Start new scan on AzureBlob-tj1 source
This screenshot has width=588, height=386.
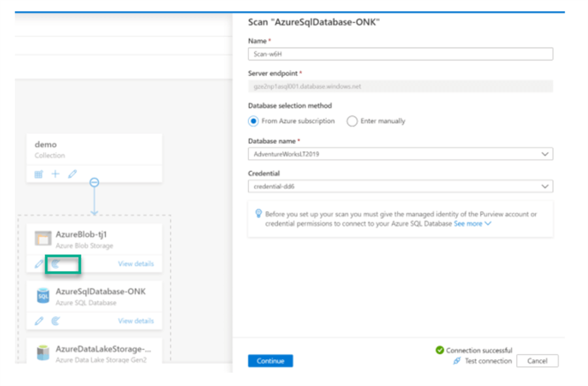coord(56,264)
